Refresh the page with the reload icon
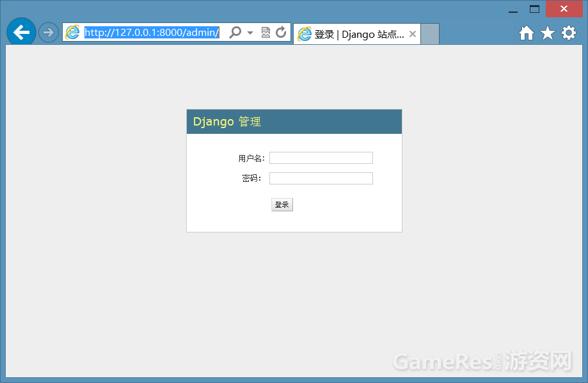This screenshot has height=383, width=588. 281,32
